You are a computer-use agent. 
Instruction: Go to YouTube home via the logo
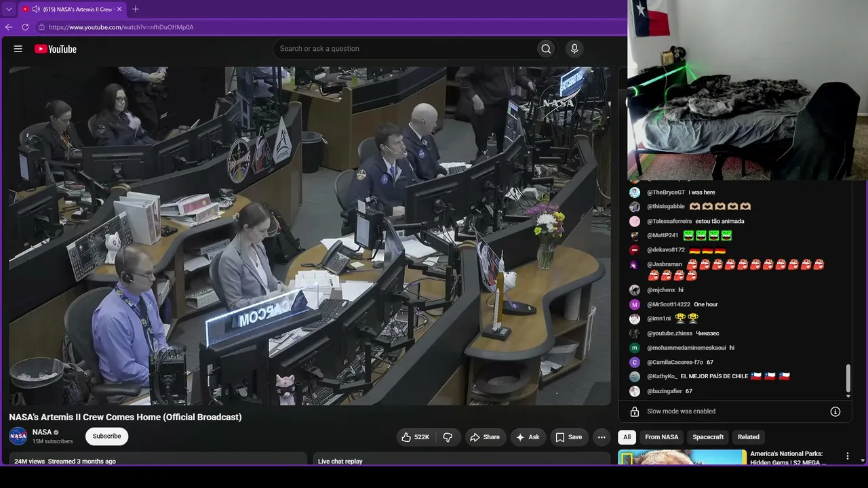(x=56, y=49)
